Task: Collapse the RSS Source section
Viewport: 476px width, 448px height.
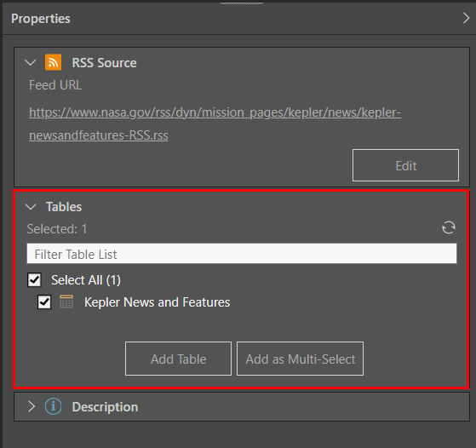Action: coord(31,62)
